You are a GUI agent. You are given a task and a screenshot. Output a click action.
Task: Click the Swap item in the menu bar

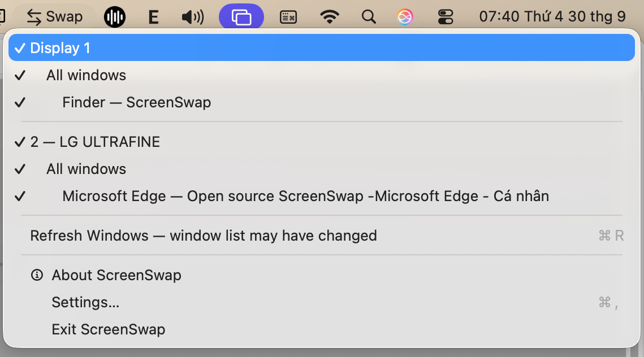(x=55, y=17)
